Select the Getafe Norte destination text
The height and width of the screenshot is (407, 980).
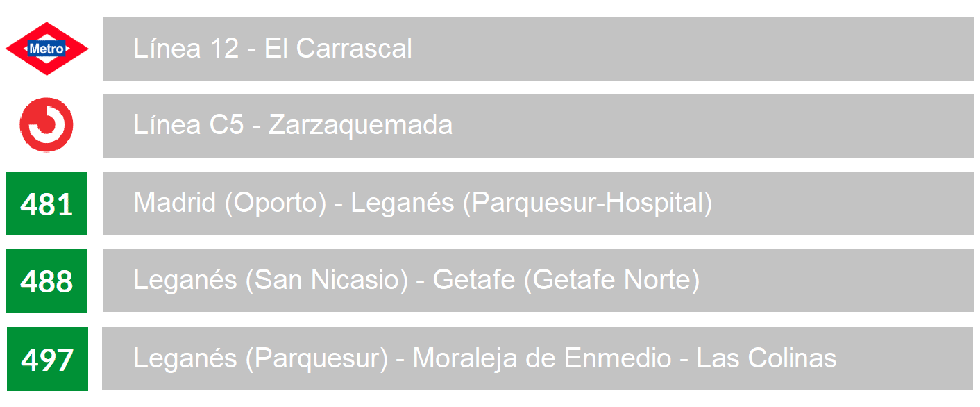(x=611, y=281)
